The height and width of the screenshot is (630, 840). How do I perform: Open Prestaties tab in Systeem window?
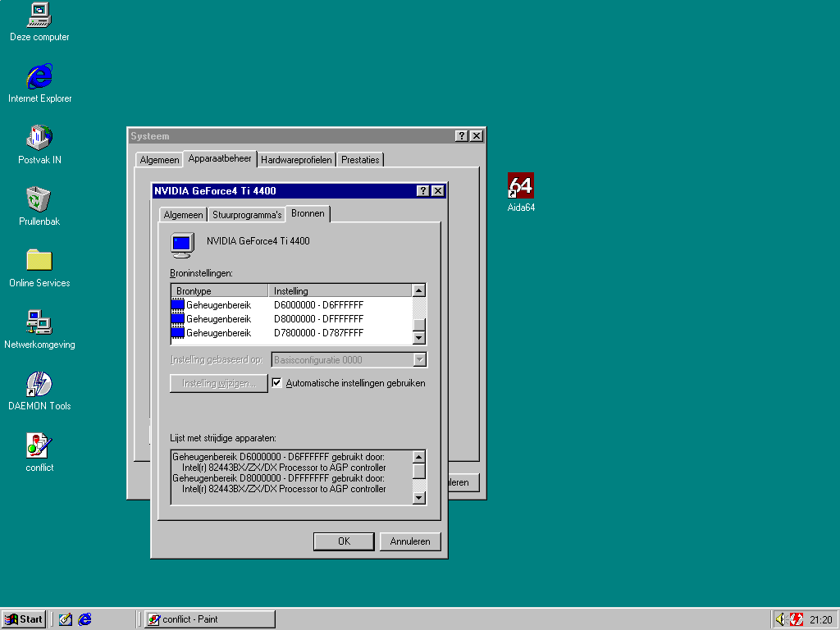[x=360, y=160]
